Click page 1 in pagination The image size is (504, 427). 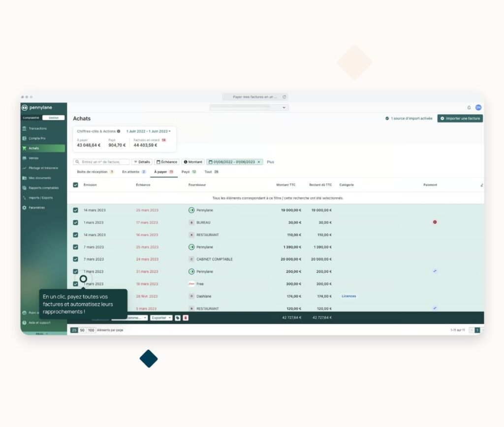pos(477,330)
